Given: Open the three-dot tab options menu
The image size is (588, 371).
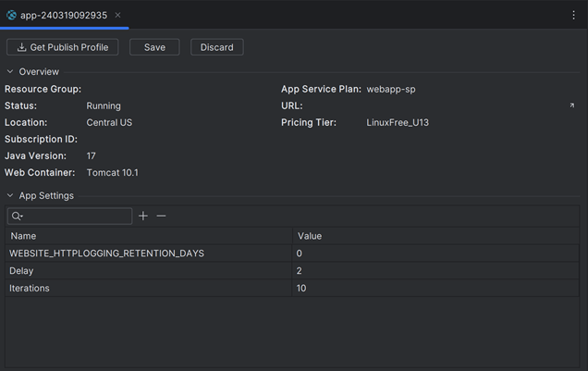Looking at the screenshot, I should (573, 15).
